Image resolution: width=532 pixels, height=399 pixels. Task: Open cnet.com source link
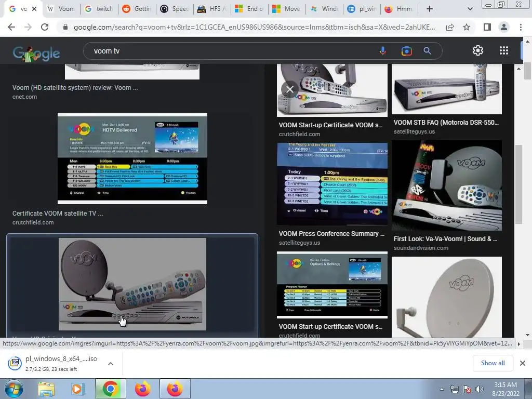(x=24, y=97)
